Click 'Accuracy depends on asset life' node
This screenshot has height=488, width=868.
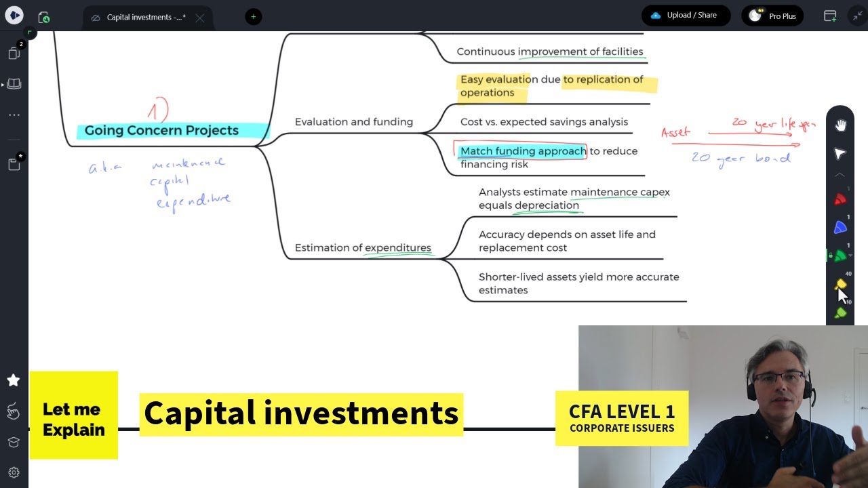point(567,241)
